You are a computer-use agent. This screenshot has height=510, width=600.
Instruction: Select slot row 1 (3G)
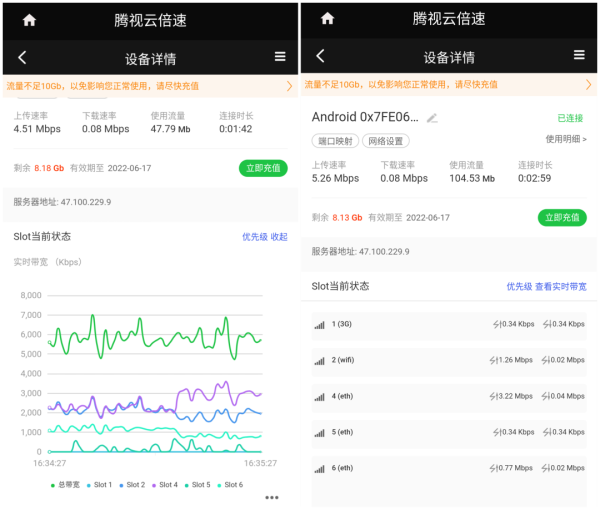click(449, 326)
